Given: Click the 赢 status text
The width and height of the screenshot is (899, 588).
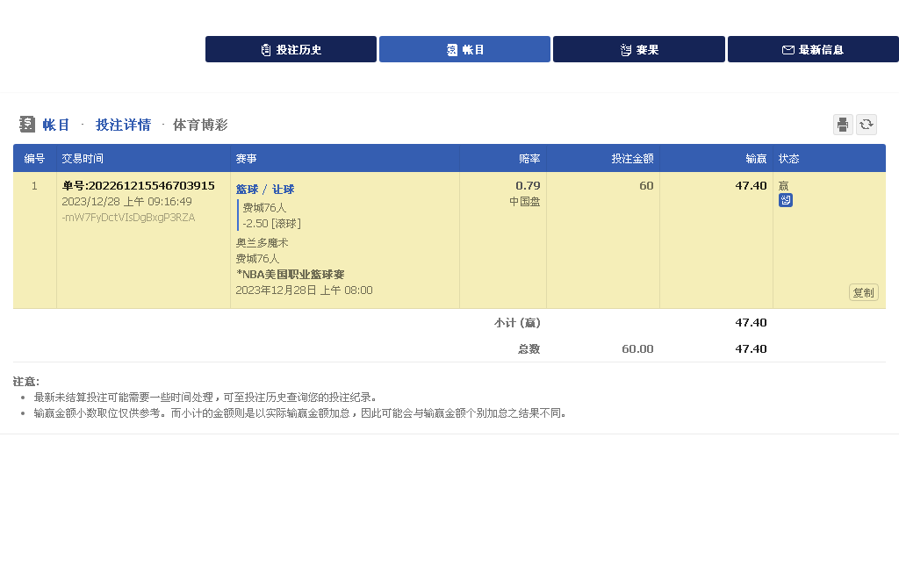Looking at the screenshot, I should (x=784, y=186).
